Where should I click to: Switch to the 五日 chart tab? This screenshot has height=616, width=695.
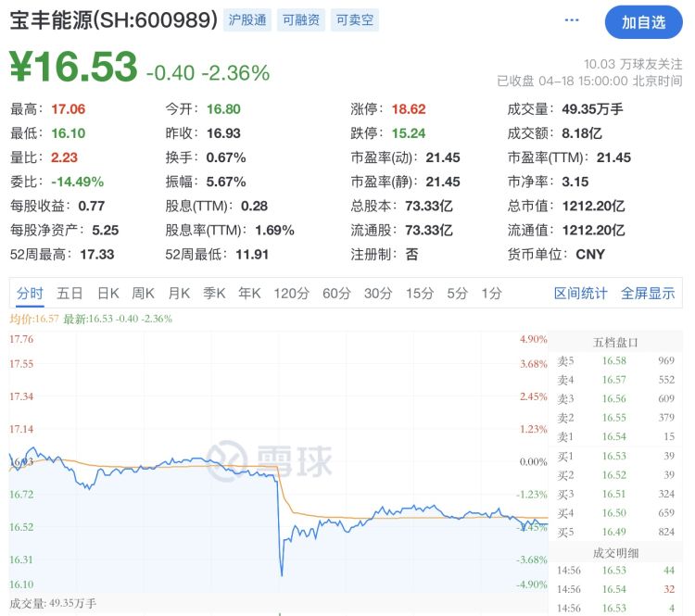(69, 294)
